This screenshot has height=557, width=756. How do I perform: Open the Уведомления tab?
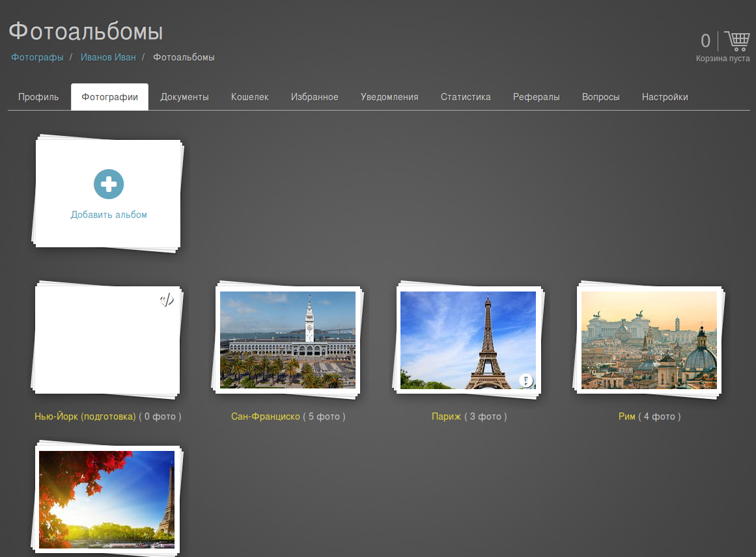[389, 97]
